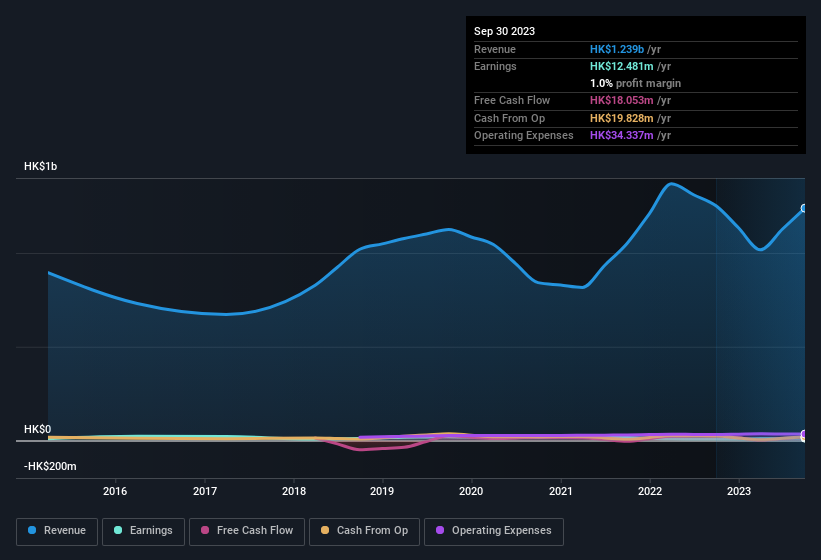Click the 2023 x-axis label

(x=739, y=491)
